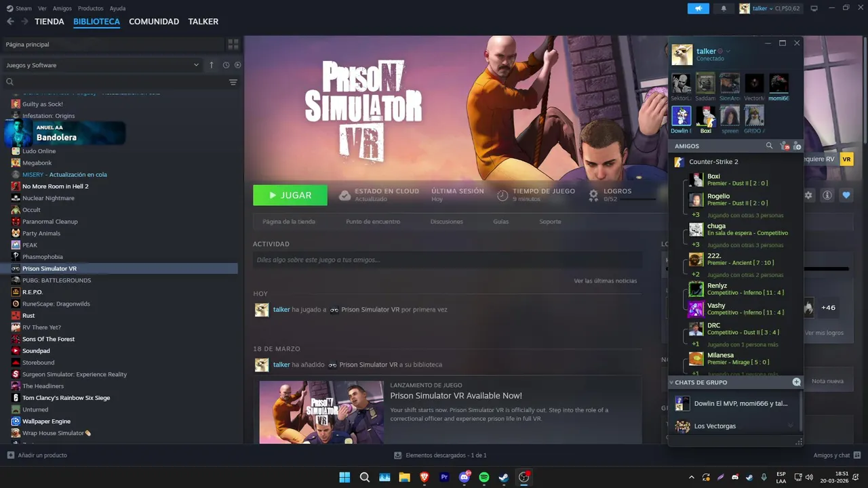Click the library search field
The height and width of the screenshot is (488, 868).
pos(115,82)
